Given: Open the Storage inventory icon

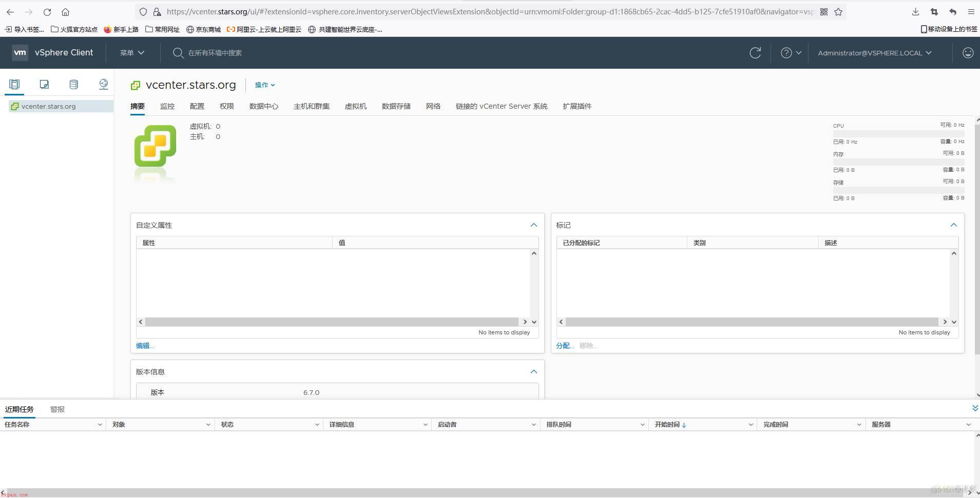Looking at the screenshot, I should click(x=74, y=85).
